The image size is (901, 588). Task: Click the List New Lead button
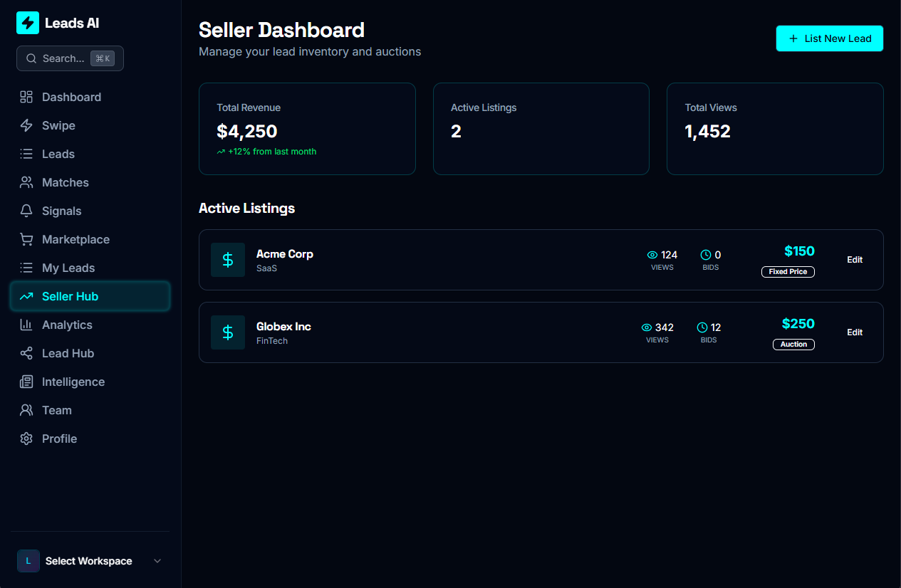[829, 38]
